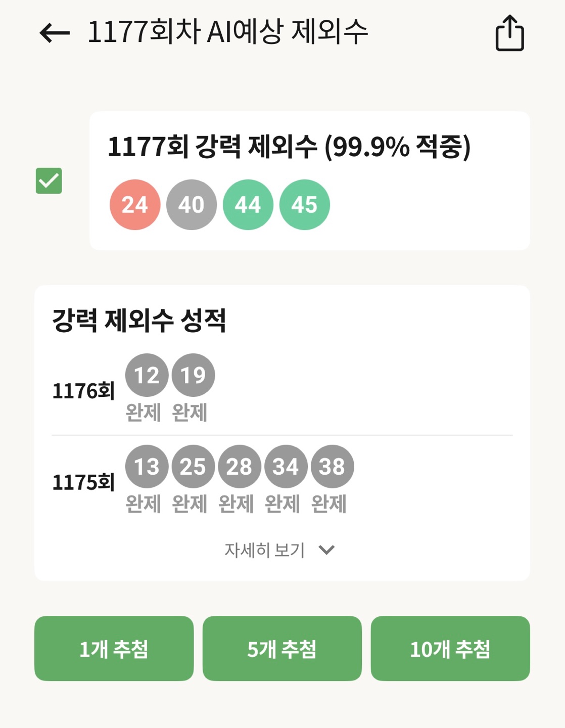Open the share icon at top right
The height and width of the screenshot is (728, 565).
tap(509, 33)
